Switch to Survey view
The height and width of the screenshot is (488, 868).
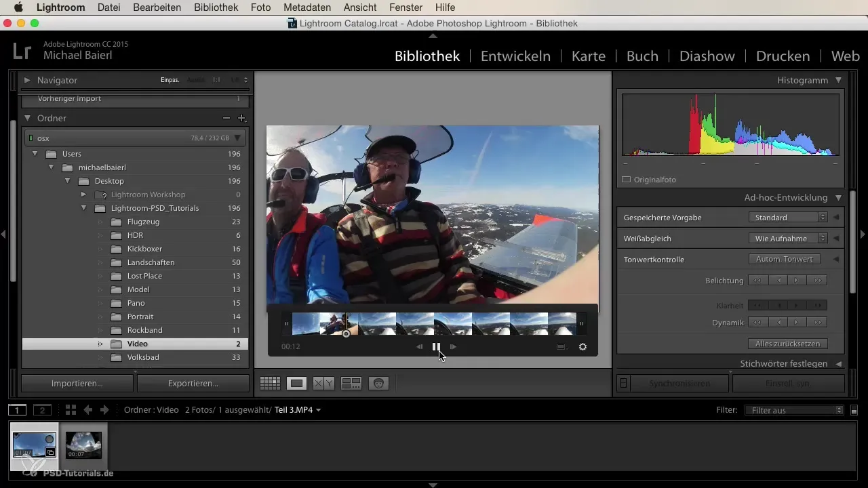[x=351, y=384]
